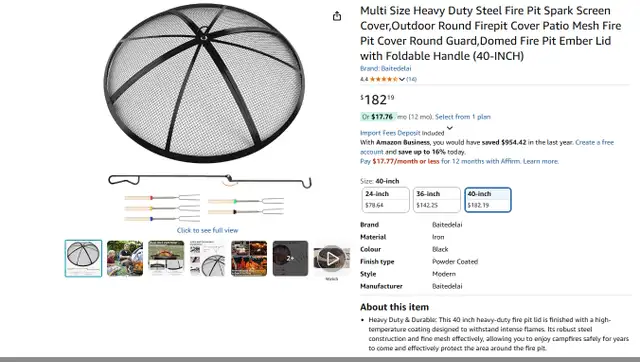Select first thumbnail of mesh screen

click(x=83, y=258)
